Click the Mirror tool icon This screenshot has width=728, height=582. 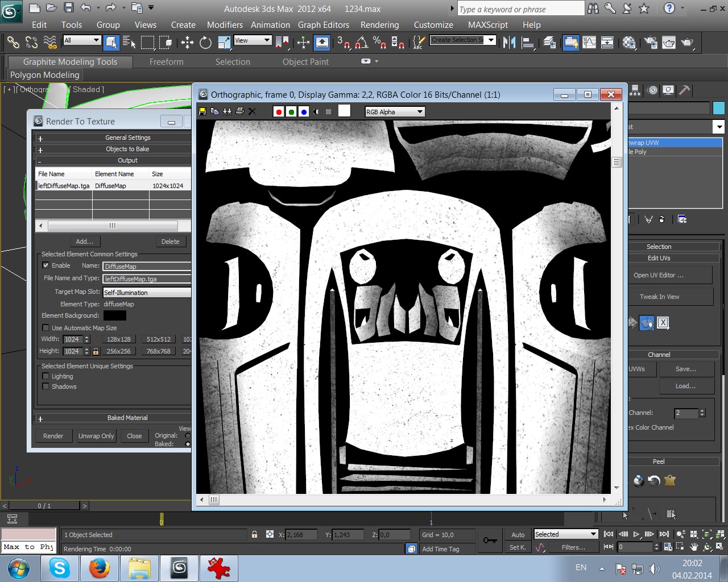[509, 43]
